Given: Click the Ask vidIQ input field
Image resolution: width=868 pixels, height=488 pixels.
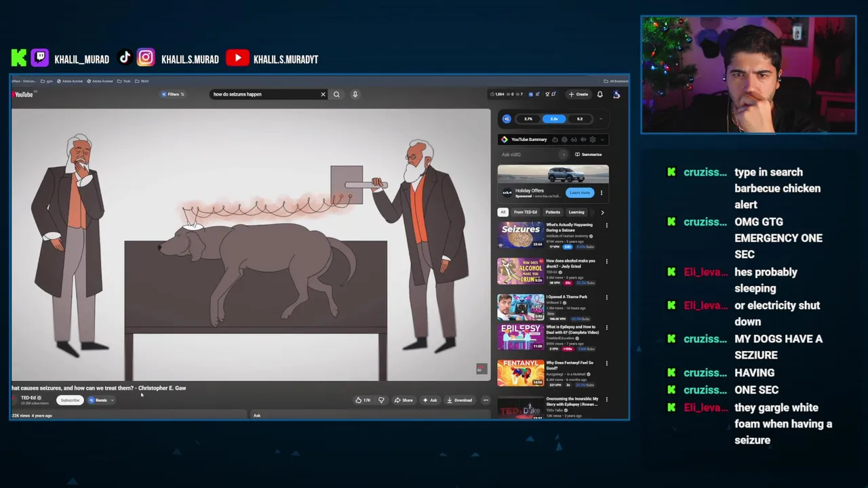Looking at the screenshot, I should coord(529,155).
